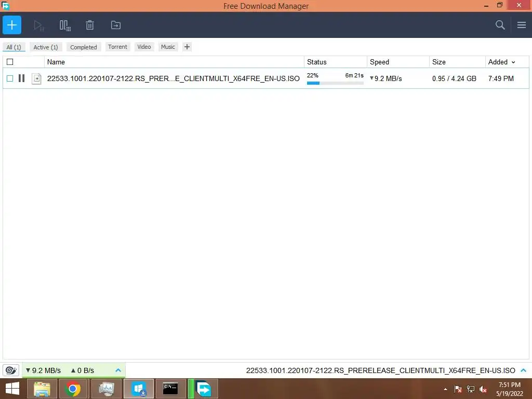Open the system monitor taskbar app
The width and height of the screenshot is (532, 399).
point(106,389)
